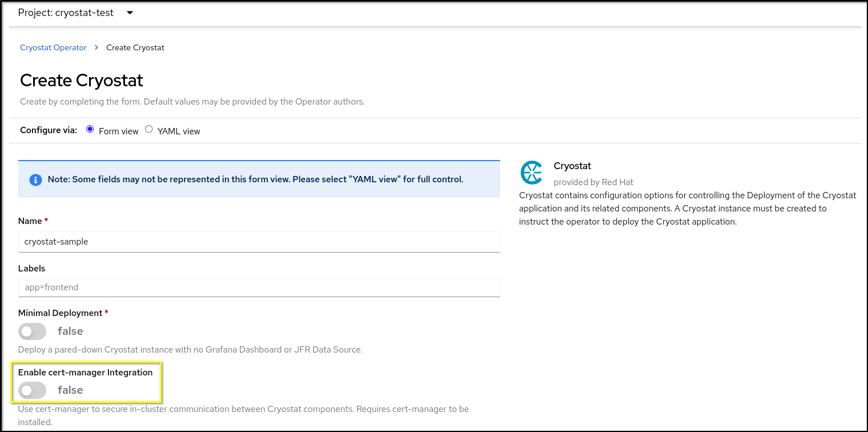Click the 'Configure via:' label
The height and width of the screenshot is (432, 868).
coord(49,130)
